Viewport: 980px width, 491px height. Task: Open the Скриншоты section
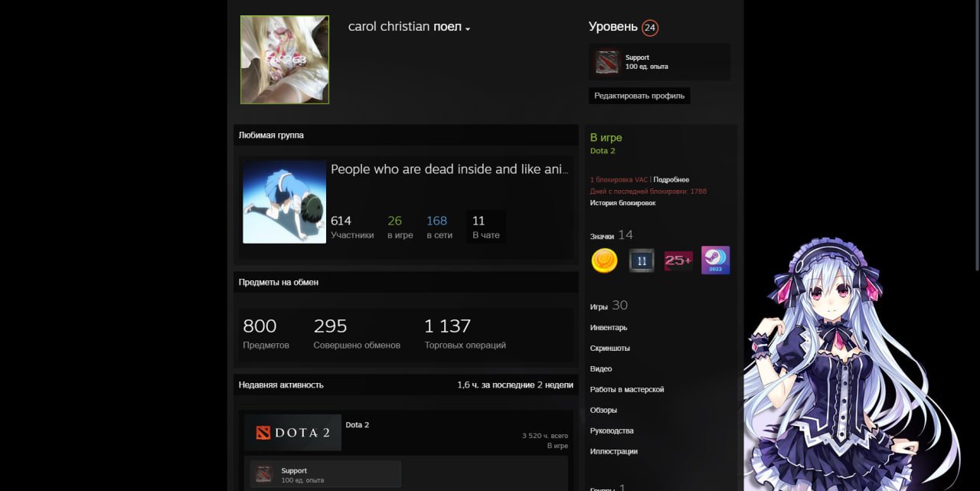click(609, 349)
